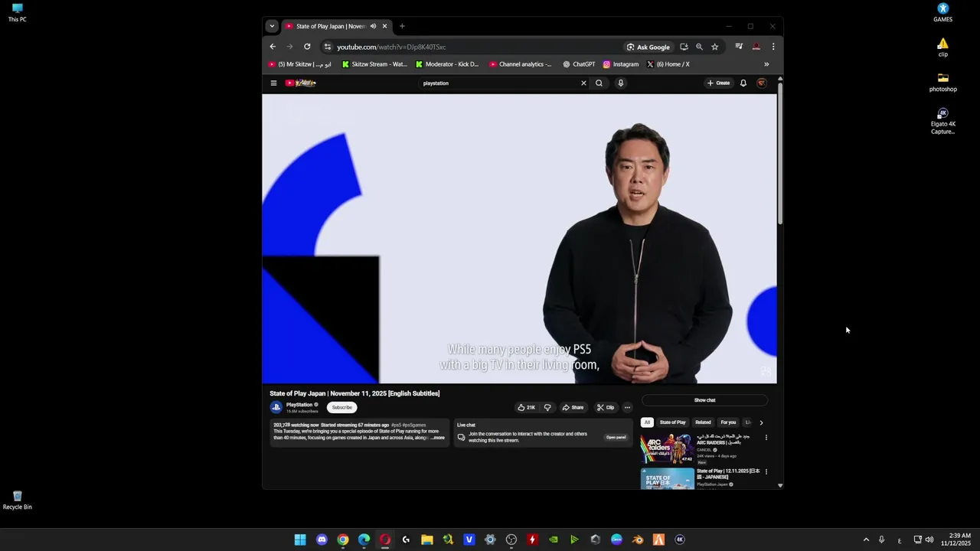Show the hidden bookmarks overflow chevron
The width and height of the screenshot is (980, 551).
point(766,64)
